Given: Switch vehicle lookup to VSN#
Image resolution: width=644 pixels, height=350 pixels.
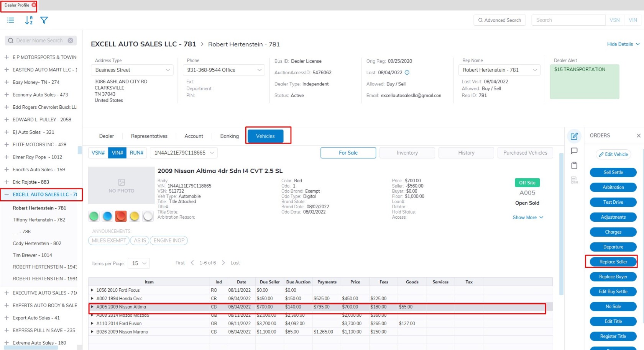Looking at the screenshot, I should [x=98, y=153].
